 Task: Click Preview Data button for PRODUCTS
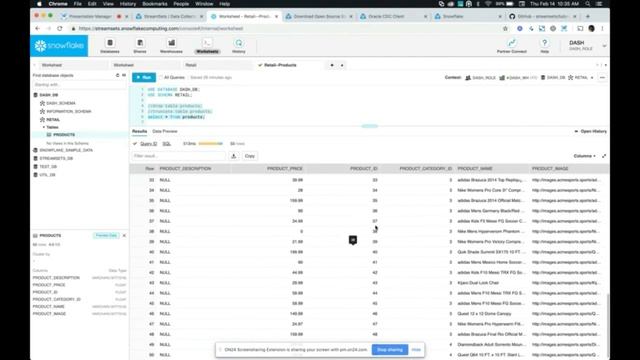pos(106,236)
